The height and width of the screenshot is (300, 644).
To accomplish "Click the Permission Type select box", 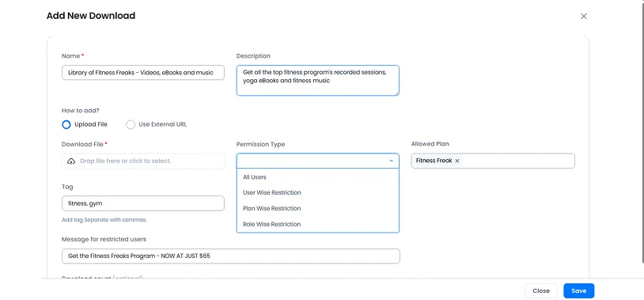I will (317, 161).
